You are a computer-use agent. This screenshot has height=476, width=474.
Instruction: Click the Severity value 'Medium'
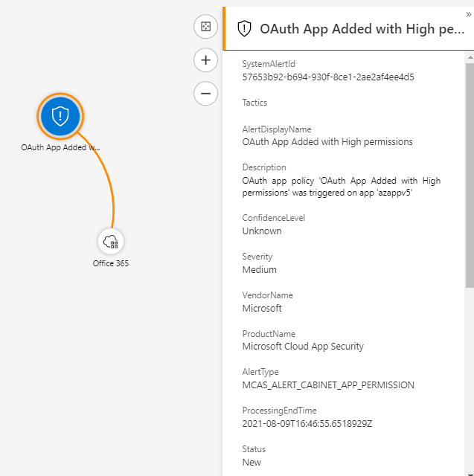coord(259,269)
